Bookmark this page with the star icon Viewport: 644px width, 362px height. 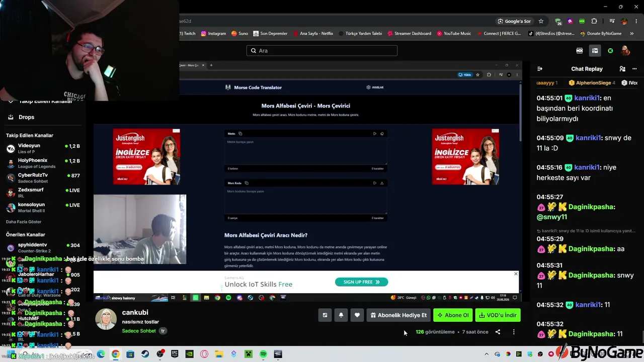tap(541, 21)
